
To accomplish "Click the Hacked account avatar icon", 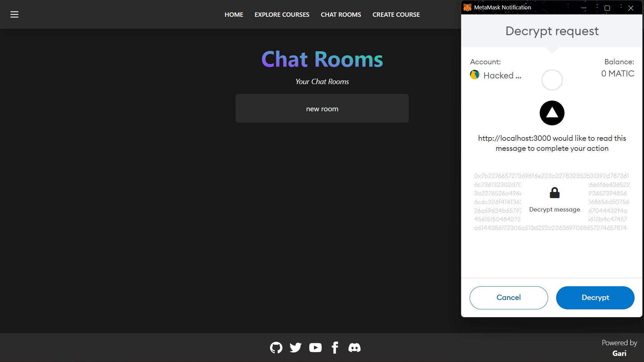I will [x=475, y=74].
